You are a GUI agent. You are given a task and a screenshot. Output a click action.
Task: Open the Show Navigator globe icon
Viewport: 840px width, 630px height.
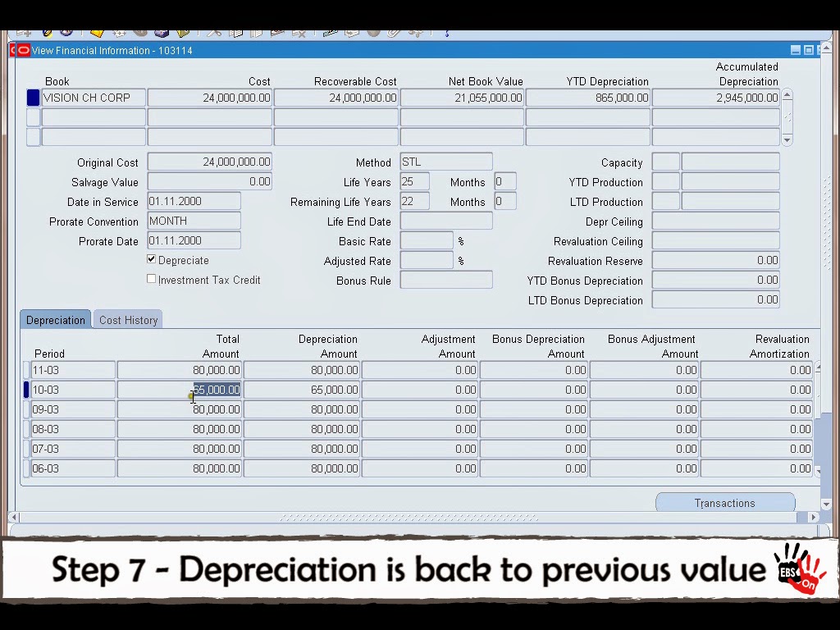[65, 33]
